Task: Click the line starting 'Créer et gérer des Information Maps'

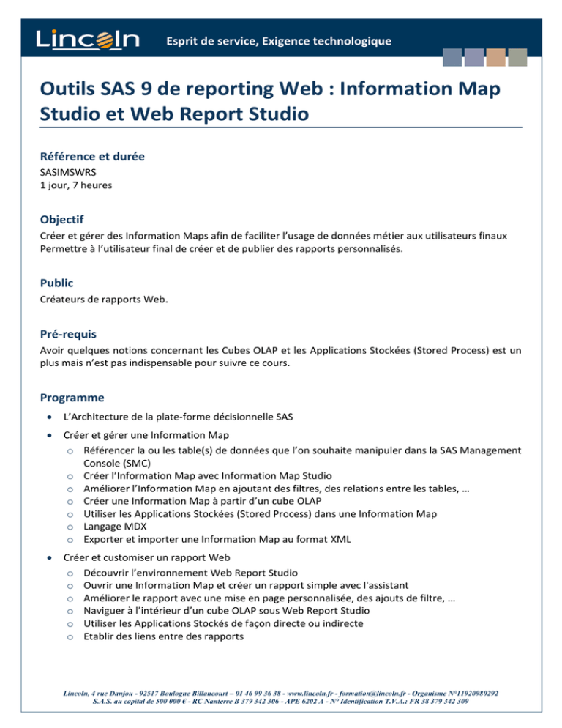Action: [274, 236]
